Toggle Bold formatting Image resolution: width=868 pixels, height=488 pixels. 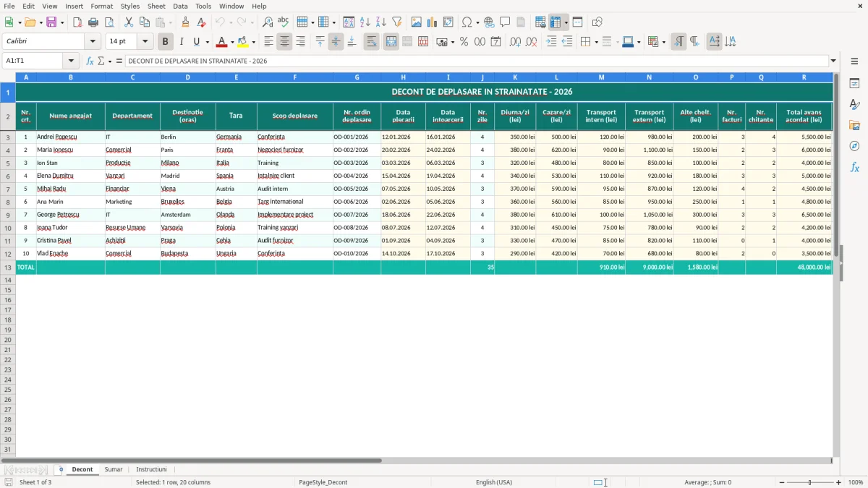[x=165, y=42]
